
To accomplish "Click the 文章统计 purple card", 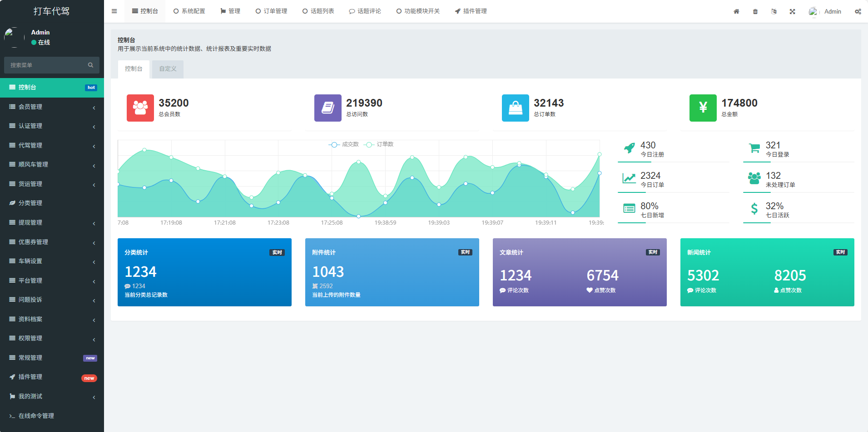I will point(580,272).
